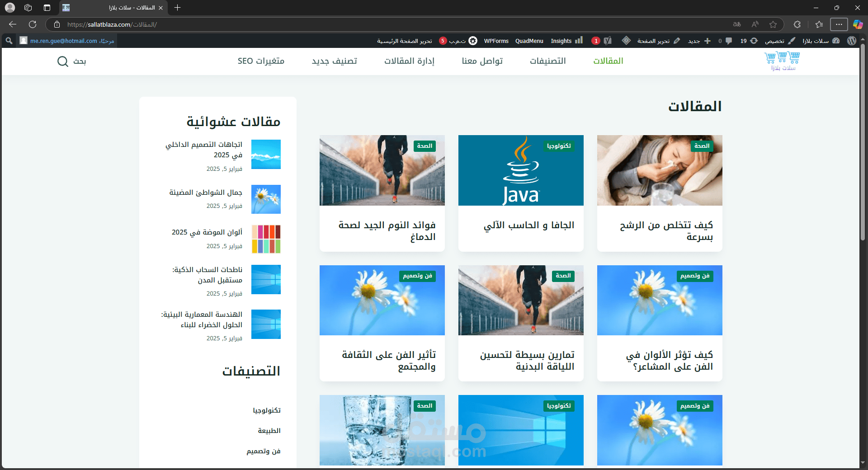
Task: Open the تواصل معنا menu item
Action: click(482, 61)
